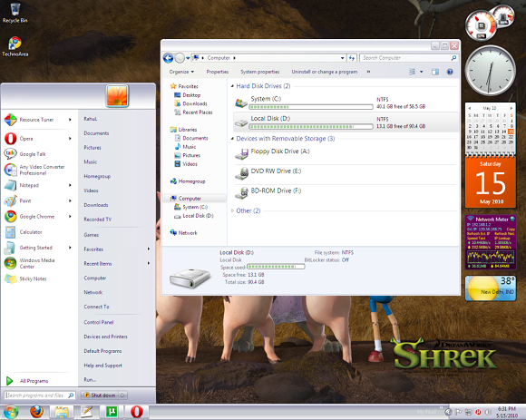Collapse Devices with Removable Storage group
The width and height of the screenshot is (526, 420).
pos(232,139)
